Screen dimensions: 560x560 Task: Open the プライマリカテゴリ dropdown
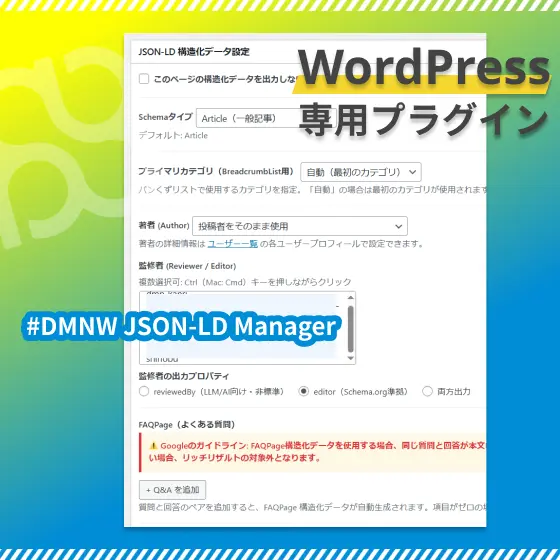pos(361,172)
